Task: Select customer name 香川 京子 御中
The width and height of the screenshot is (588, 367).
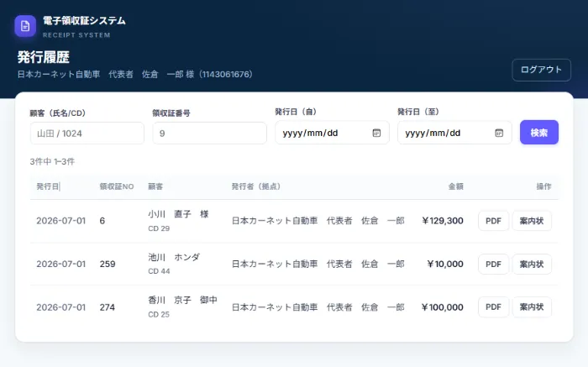Action: [x=182, y=300]
